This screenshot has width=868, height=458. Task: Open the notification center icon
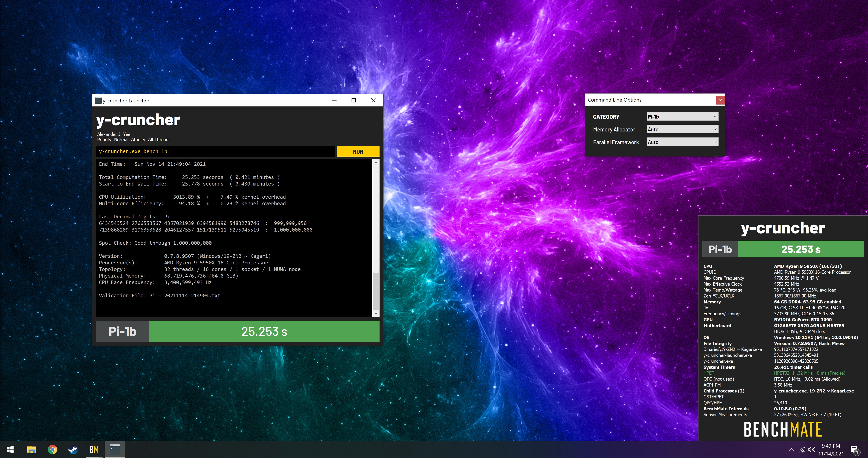point(854,450)
